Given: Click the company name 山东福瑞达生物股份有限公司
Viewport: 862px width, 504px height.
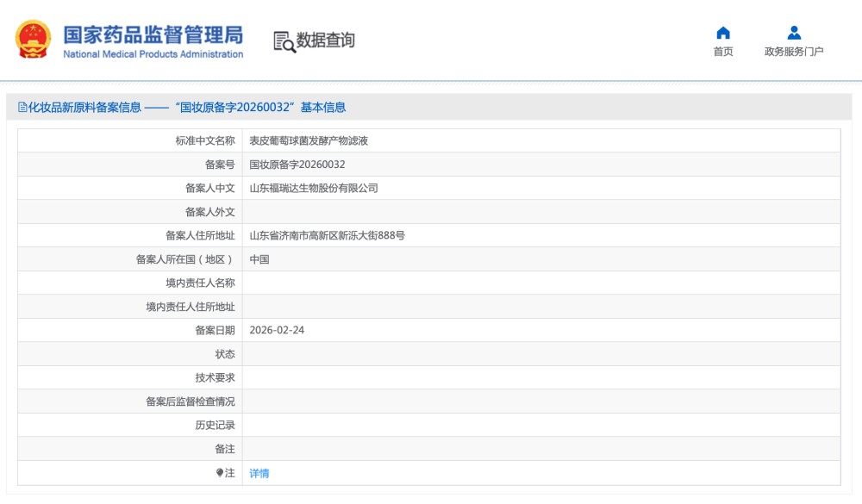Looking at the screenshot, I should pos(314,188).
